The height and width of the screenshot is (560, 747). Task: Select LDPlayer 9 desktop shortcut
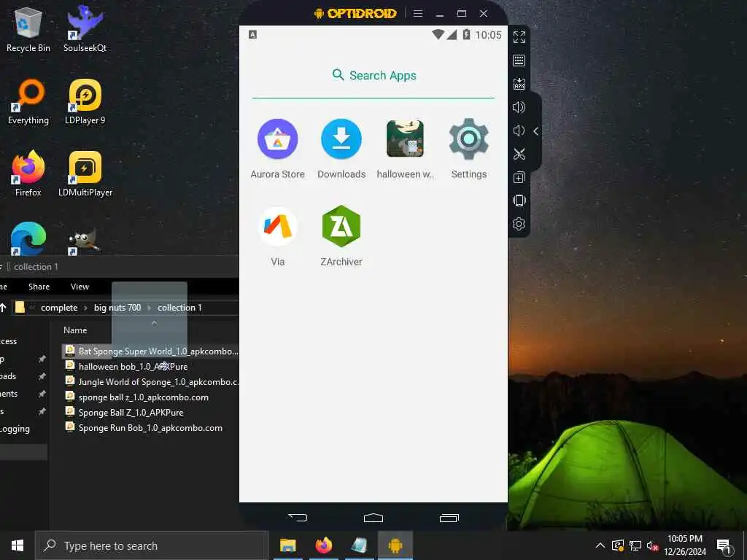click(x=85, y=102)
